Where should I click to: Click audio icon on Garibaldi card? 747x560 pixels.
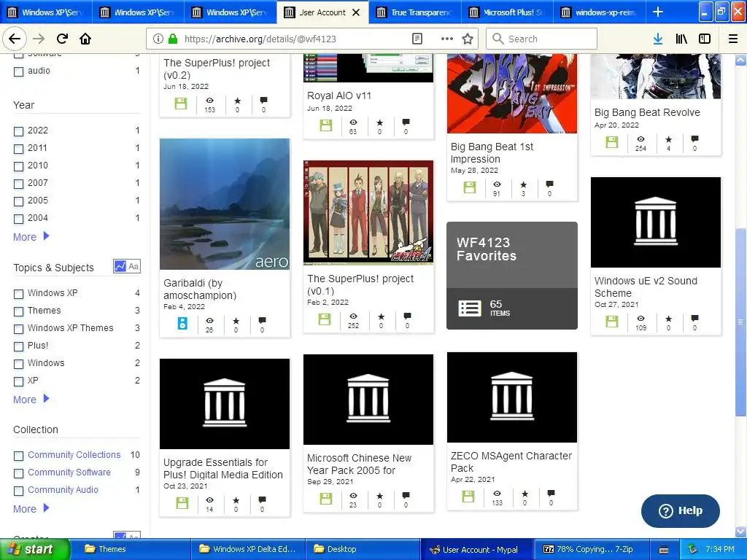pyautogui.click(x=182, y=323)
